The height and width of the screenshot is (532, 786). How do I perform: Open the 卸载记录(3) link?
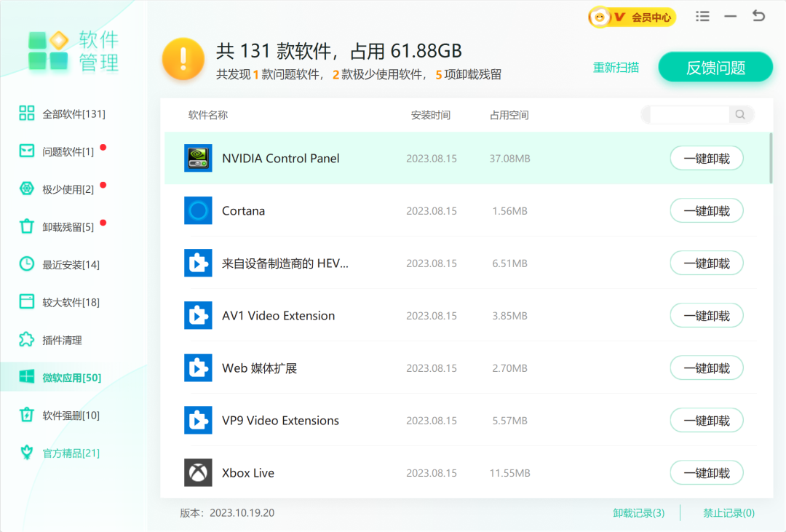[639, 513]
